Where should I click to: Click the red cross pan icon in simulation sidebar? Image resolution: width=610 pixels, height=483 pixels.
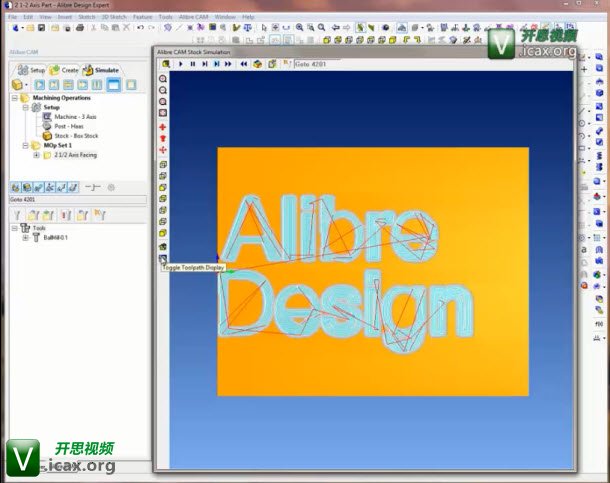click(163, 127)
